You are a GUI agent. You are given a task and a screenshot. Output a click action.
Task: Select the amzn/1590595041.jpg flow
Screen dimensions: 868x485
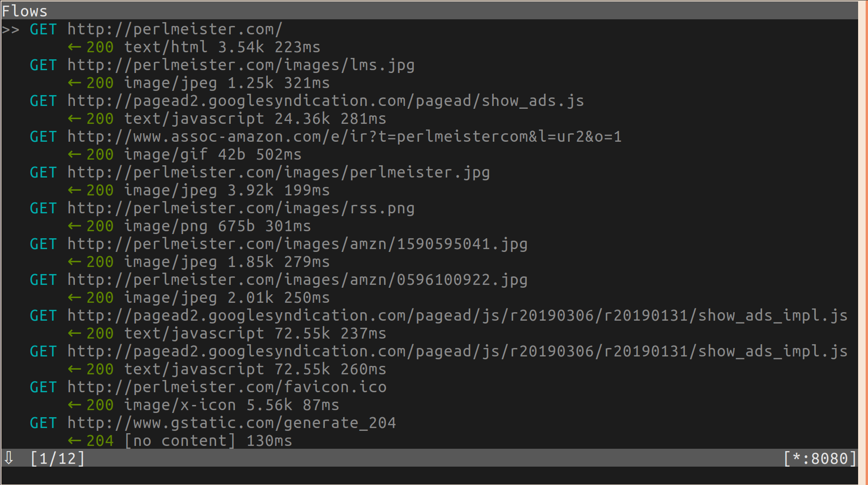(278, 244)
